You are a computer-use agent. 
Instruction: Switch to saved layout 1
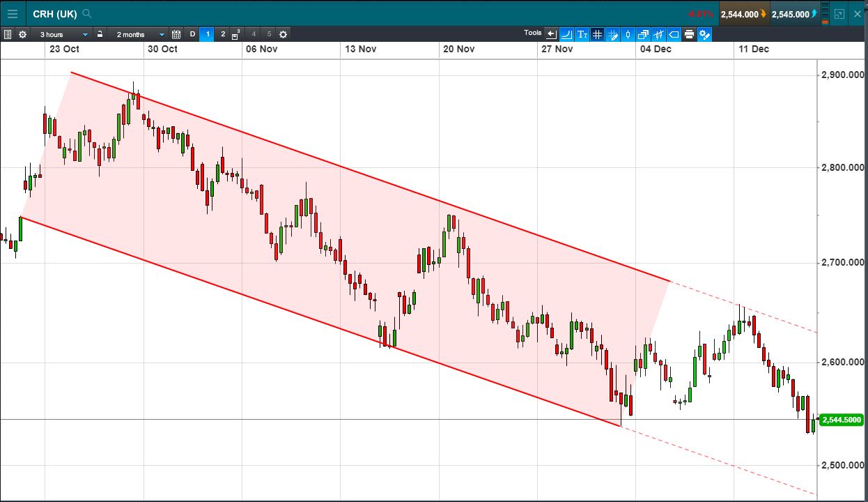[x=207, y=34]
